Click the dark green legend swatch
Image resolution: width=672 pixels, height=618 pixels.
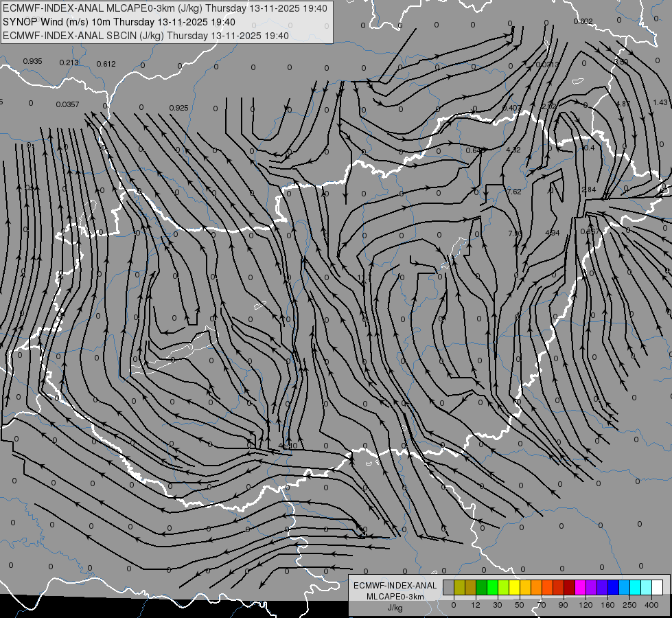tap(482, 587)
